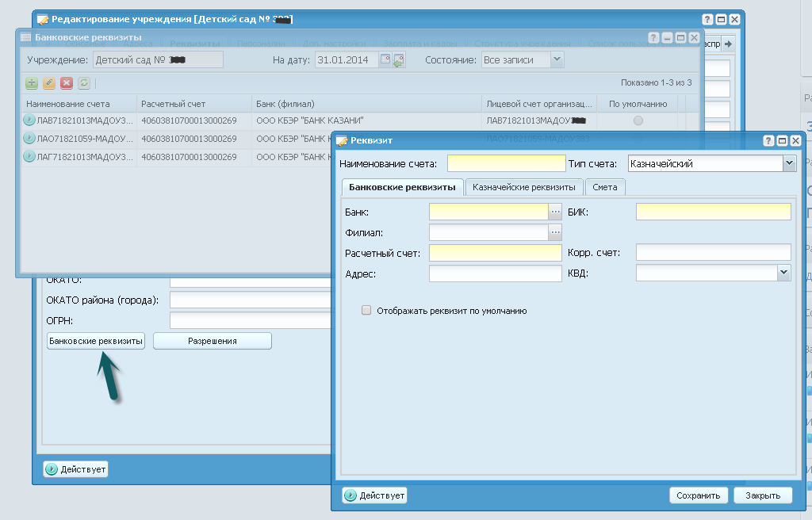Image resolution: width=812 pixels, height=520 pixels.
Task: Open the Тип счета dropdown
Action: (788, 163)
